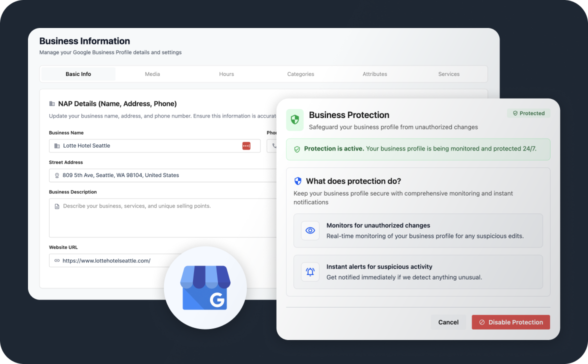The height and width of the screenshot is (364, 588).
Task: Click the red password manager icon in Business Name
Action: pos(246,145)
